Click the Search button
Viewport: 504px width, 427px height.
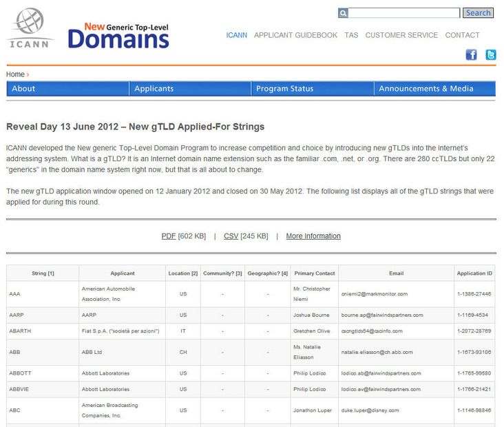tap(478, 13)
